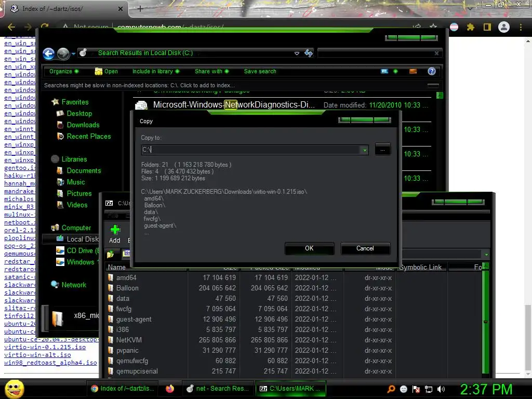Select Downloads in Explorer sidebar
The height and width of the screenshot is (399, 532).
tap(83, 125)
